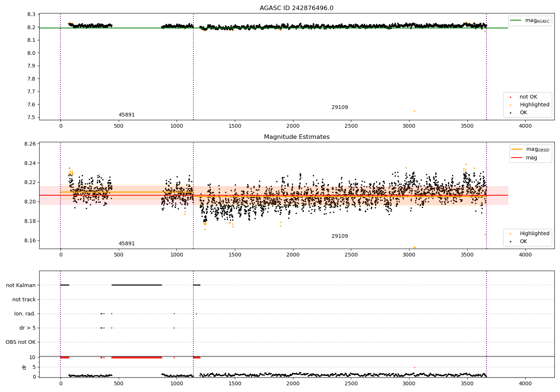Click the red 'mag' legend line sample
The image size is (560, 392).
point(517,158)
